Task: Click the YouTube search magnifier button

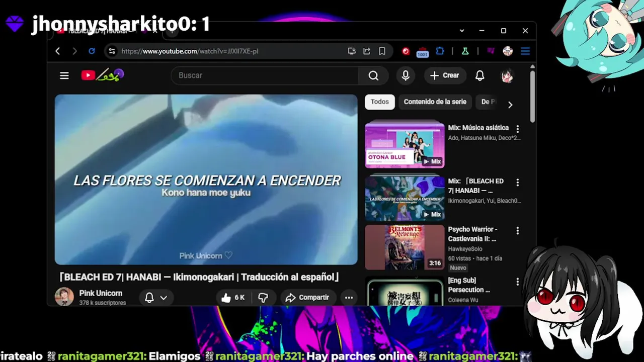Action: coord(373,75)
